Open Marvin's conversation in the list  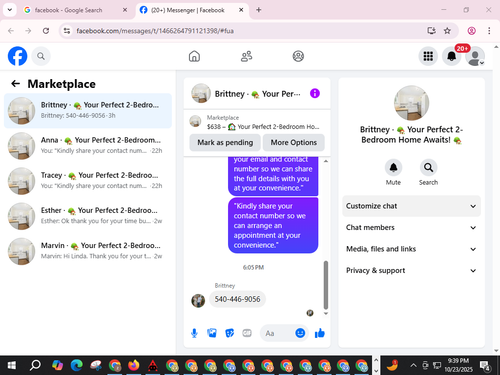click(x=88, y=251)
